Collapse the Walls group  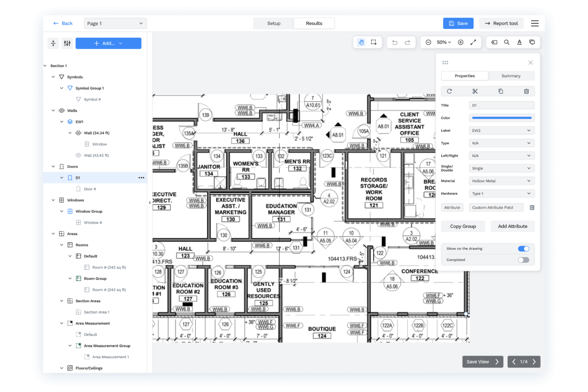(53, 110)
